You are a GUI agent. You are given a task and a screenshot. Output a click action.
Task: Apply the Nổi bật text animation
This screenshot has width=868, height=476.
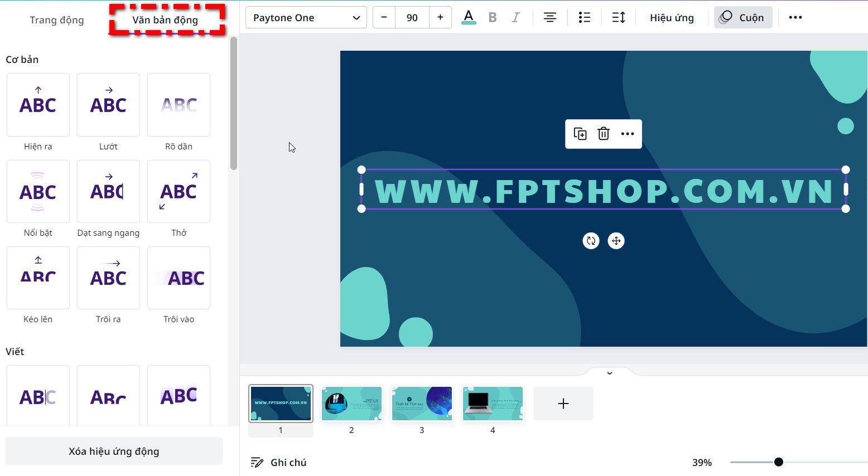pos(38,191)
